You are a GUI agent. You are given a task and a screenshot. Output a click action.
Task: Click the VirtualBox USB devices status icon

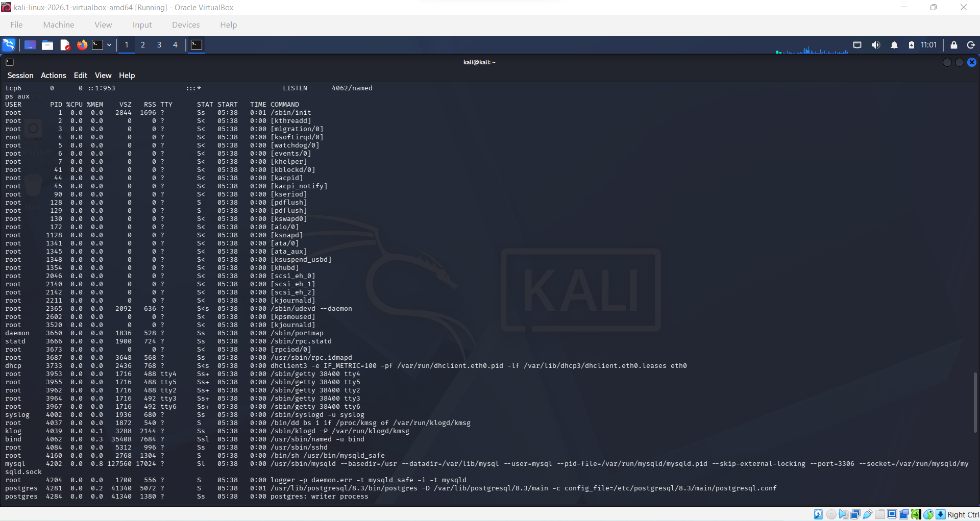pyautogui.click(x=868, y=514)
